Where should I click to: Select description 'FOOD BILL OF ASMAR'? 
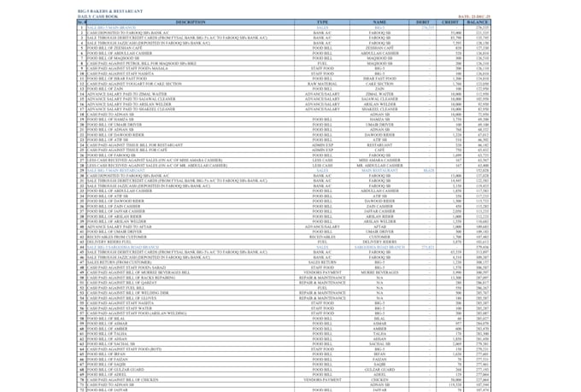coord(107,324)
